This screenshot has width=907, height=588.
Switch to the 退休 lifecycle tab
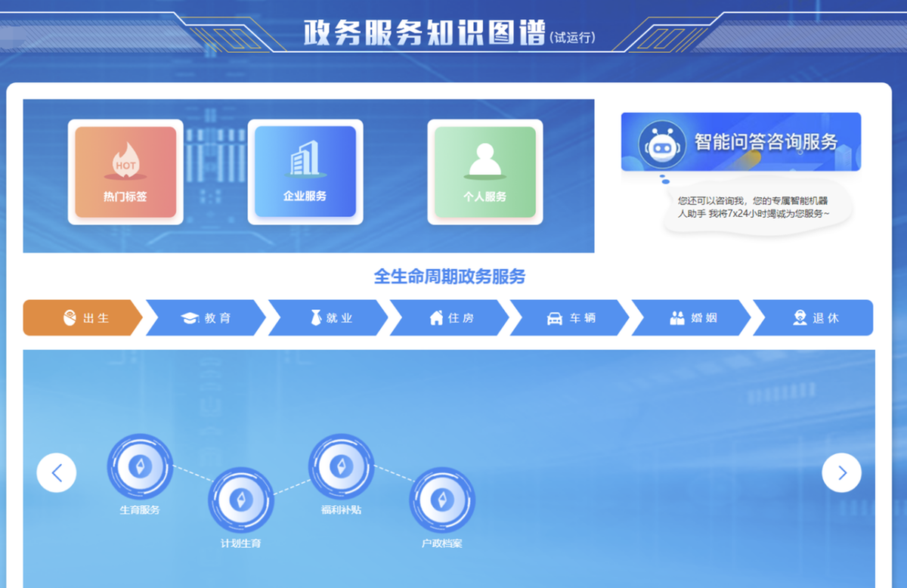click(x=815, y=318)
